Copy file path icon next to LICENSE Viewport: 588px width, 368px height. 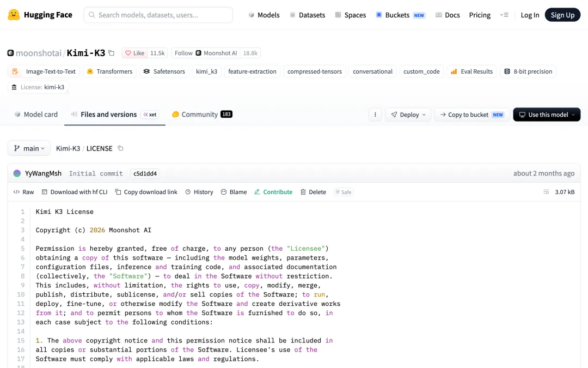pos(120,148)
